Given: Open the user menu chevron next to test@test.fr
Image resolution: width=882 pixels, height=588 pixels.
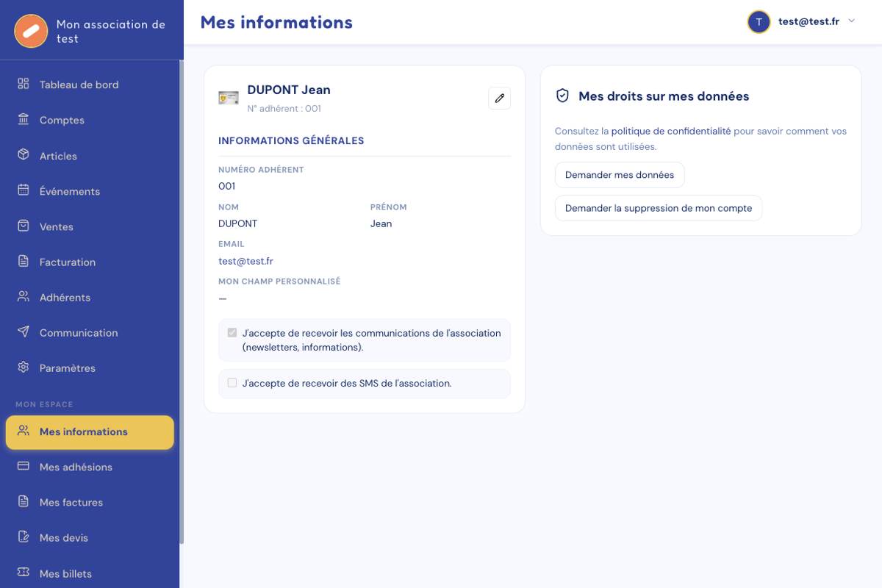Looking at the screenshot, I should (852, 21).
